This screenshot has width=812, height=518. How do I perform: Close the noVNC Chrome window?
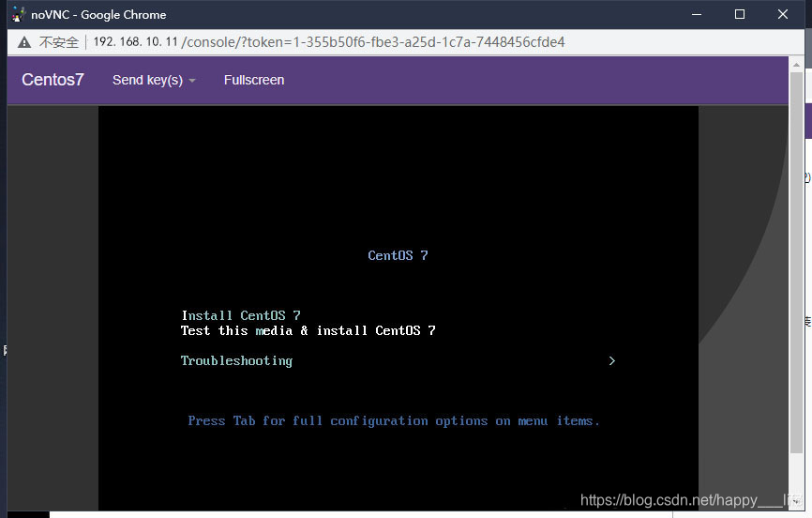click(783, 14)
